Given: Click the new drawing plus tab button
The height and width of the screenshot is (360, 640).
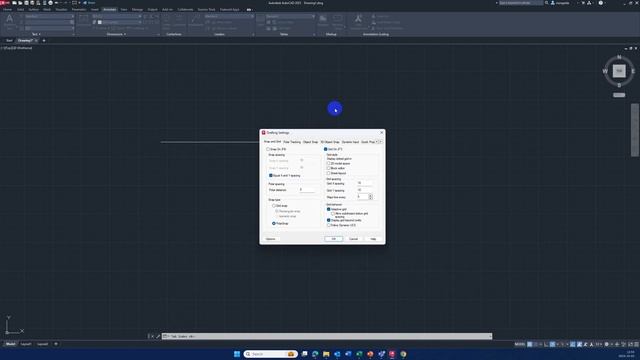Looking at the screenshot, I should [x=44, y=40].
